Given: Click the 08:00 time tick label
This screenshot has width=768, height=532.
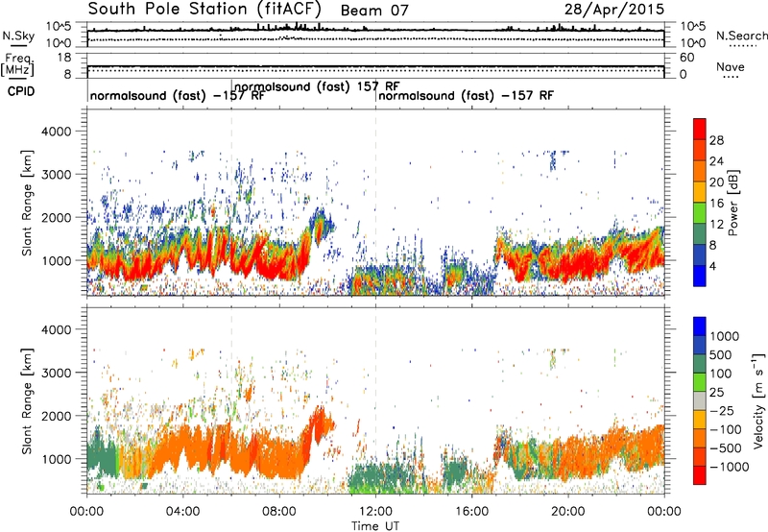Looking at the screenshot, I should click(279, 512).
